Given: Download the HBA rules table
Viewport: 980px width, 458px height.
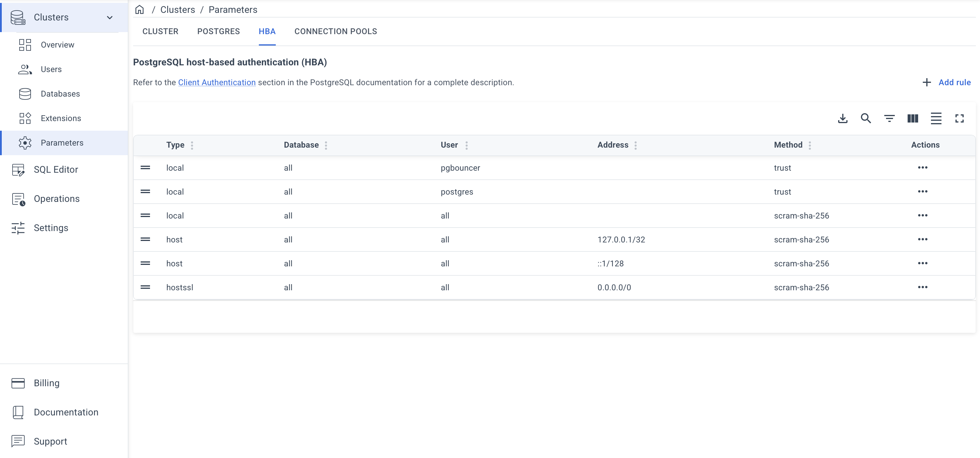Looking at the screenshot, I should tap(843, 119).
